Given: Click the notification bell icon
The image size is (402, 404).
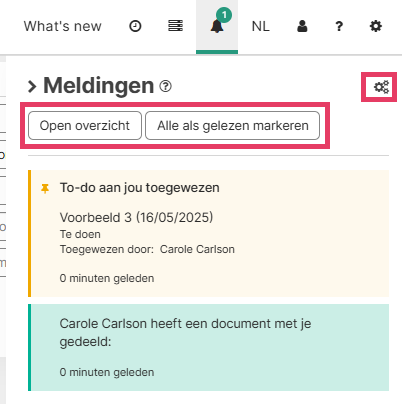Looking at the screenshot, I should point(217,26).
